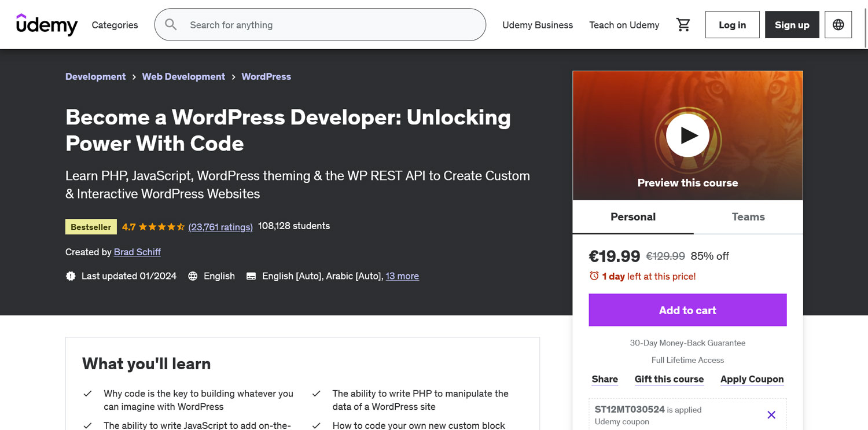
Task: Play the course preview video
Action: coord(687,135)
